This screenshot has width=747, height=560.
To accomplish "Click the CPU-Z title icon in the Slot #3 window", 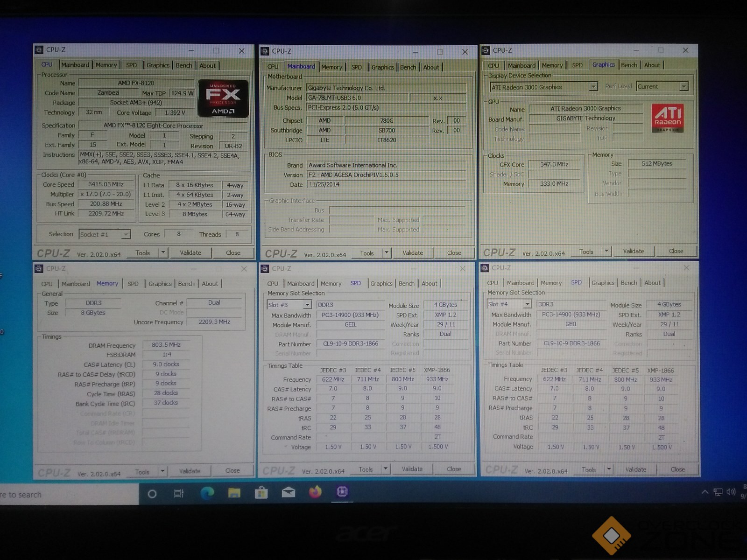I will click(265, 269).
